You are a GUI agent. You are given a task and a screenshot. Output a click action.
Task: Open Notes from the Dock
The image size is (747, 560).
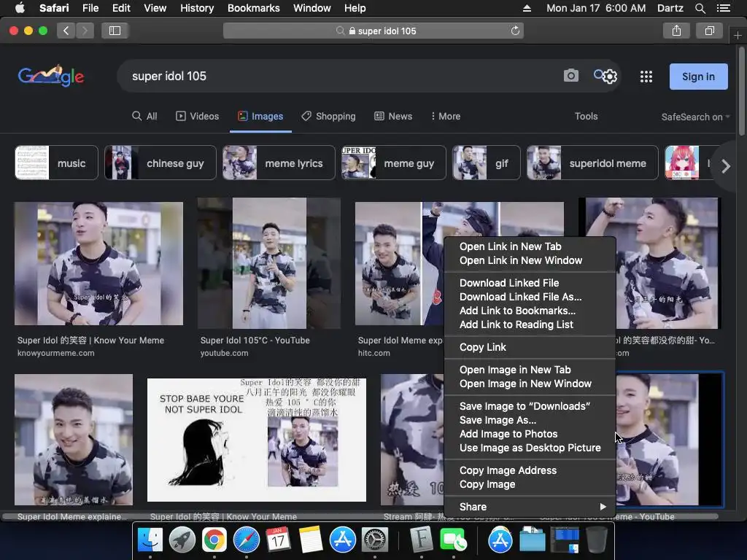(x=311, y=540)
